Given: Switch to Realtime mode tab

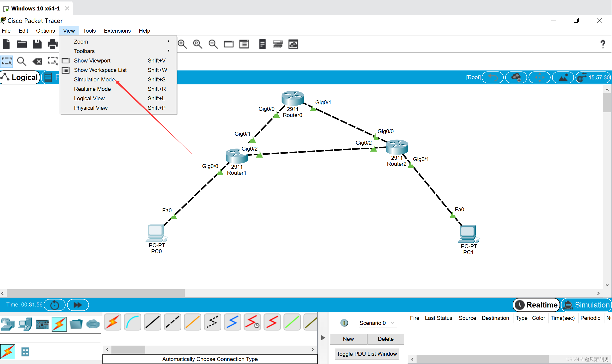Looking at the screenshot, I should coord(536,305).
